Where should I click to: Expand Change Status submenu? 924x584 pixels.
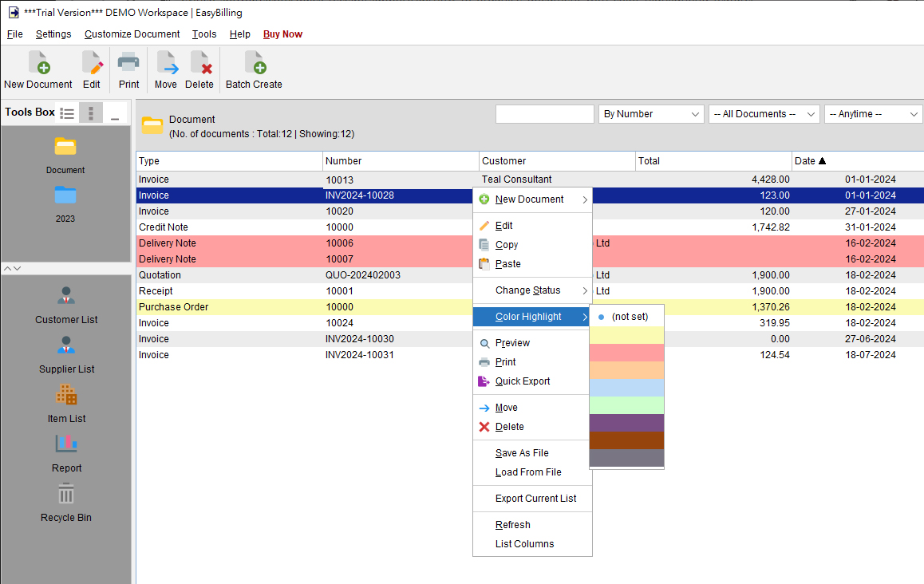[532, 290]
